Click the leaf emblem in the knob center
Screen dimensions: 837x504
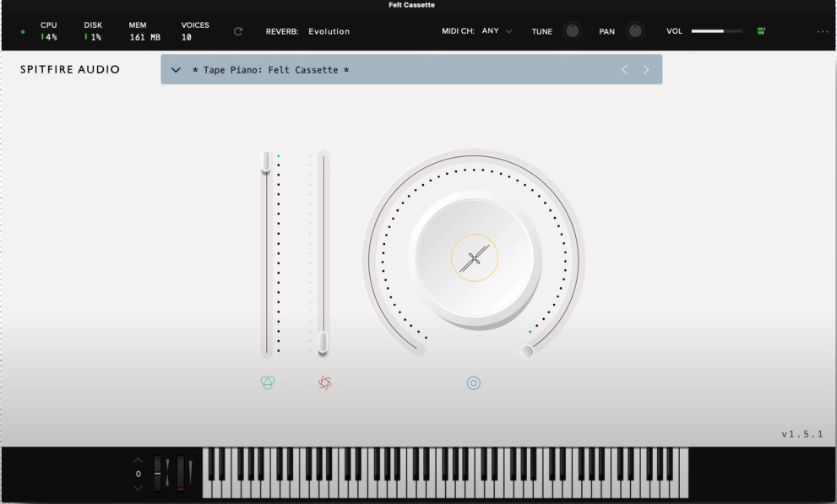coord(475,258)
